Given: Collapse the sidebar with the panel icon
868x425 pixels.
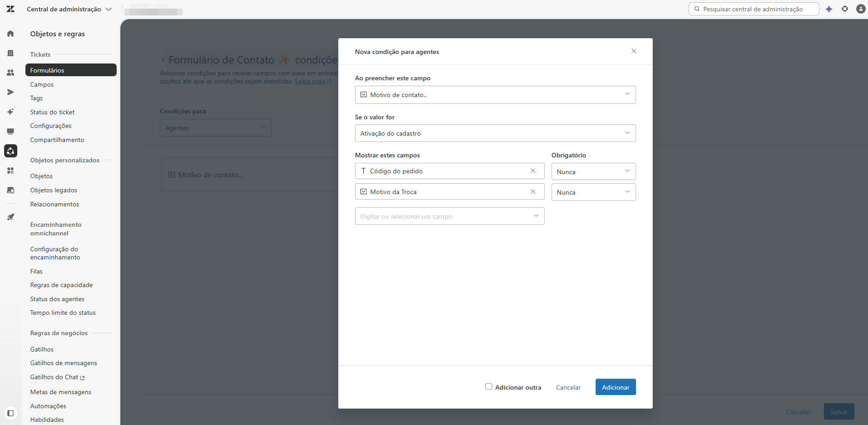Looking at the screenshot, I should coord(10,413).
